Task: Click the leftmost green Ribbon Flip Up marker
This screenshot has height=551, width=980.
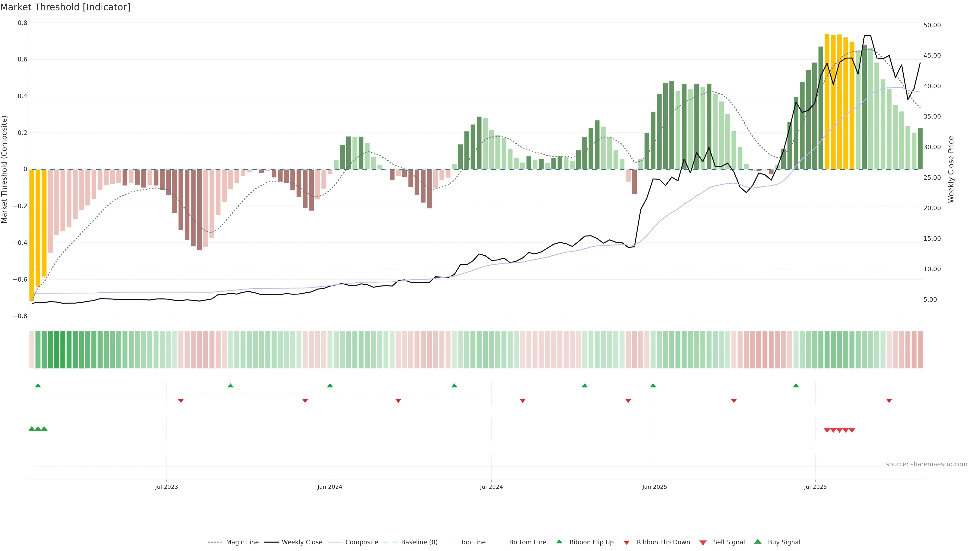Action: tap(38, 386)
